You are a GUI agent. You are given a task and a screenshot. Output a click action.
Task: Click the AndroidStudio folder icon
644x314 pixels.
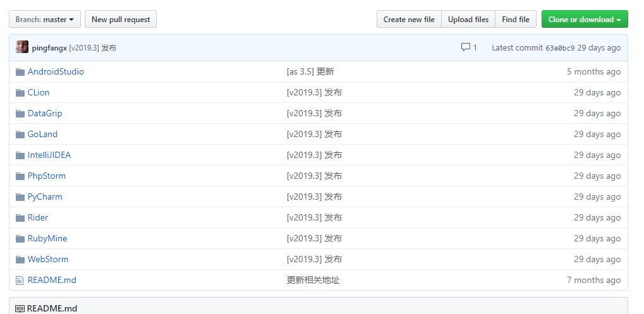tap(20, 72)
